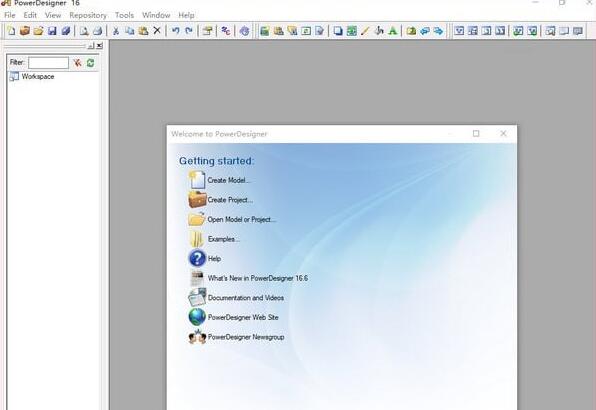Click the Copy toolbar icon
This screenshot has height=410, width=596.
[x=130, y=31]
